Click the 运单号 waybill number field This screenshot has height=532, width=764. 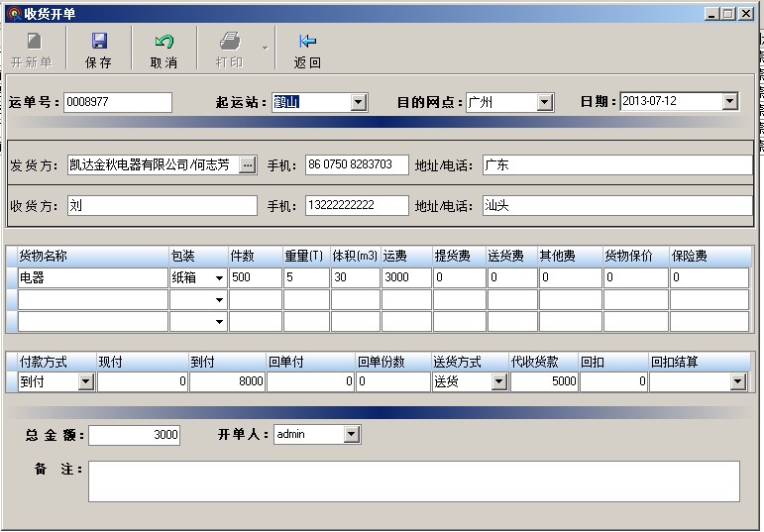(x=118, y=102)
